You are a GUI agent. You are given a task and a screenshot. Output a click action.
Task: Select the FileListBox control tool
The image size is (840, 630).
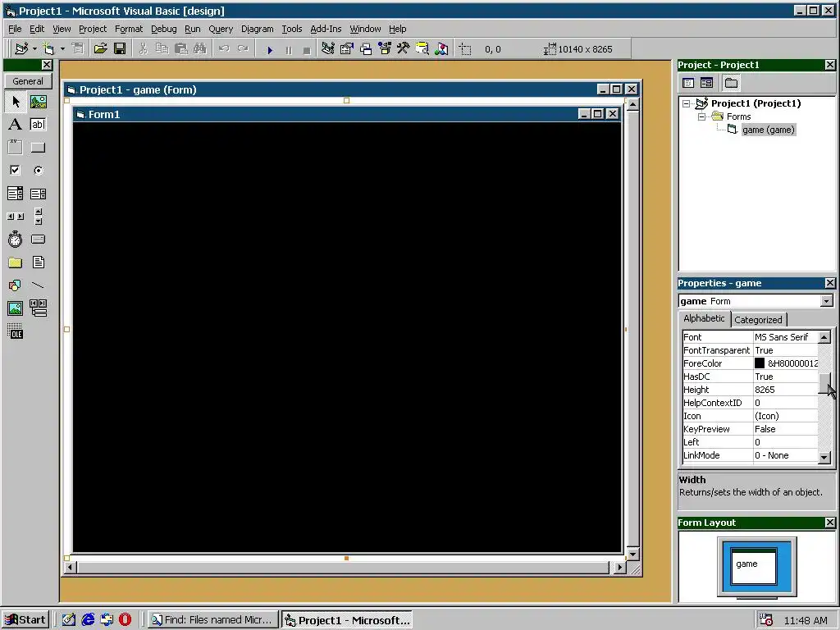[38, 262]
